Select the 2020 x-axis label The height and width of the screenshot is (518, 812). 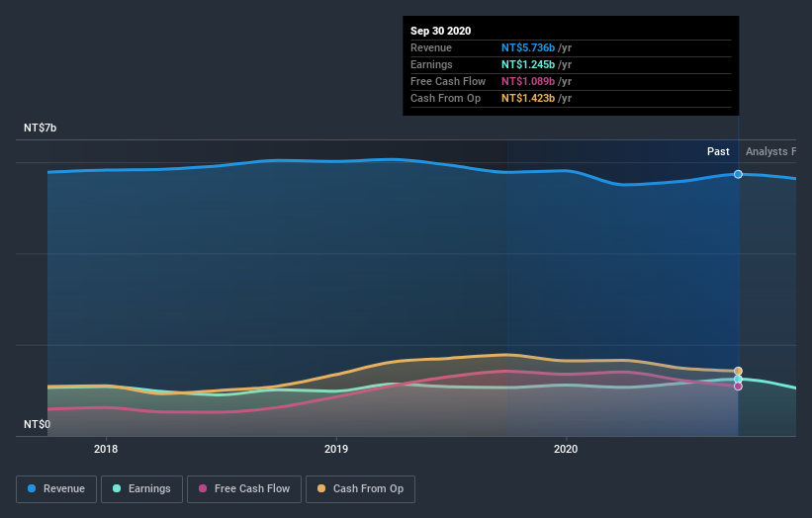click(x=566, y=449)
